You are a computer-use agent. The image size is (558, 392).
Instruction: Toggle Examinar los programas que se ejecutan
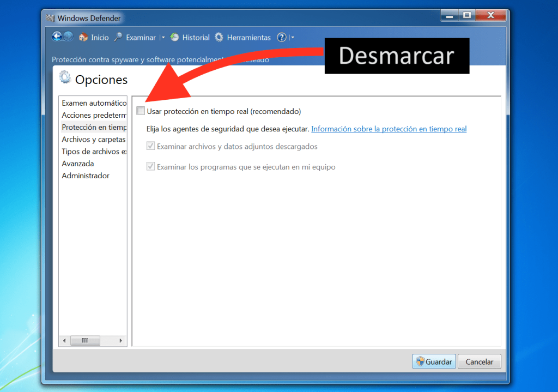pyautogui.click(x=150, y=166)
